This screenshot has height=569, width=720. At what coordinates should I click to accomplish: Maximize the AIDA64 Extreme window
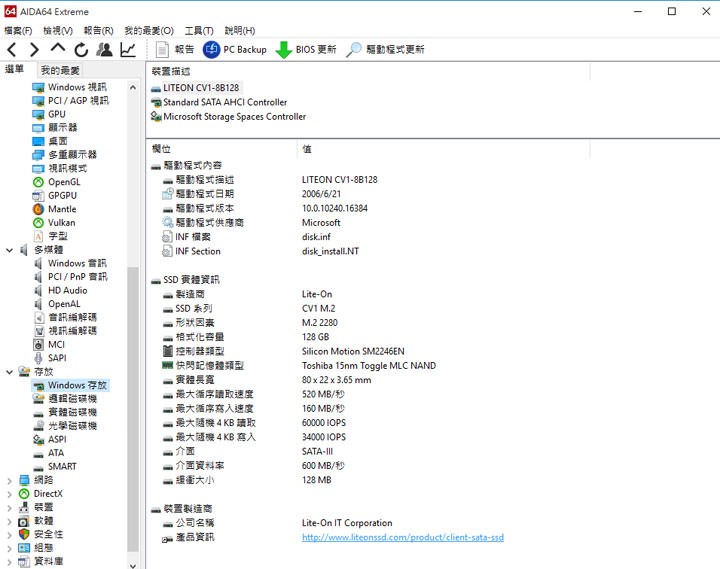tap(672, 11)
